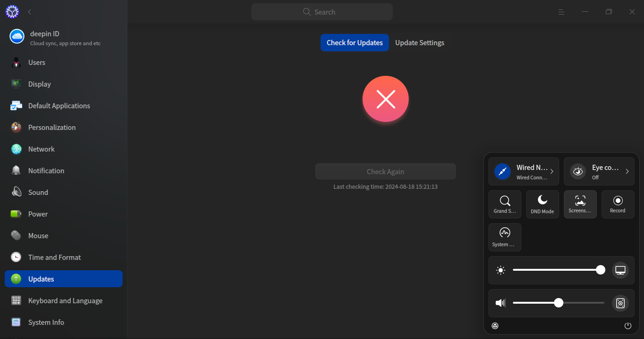The width and height of the screenshot is (644, 339).
Task: Focus the Search field
Action: (x=322, y=12)
